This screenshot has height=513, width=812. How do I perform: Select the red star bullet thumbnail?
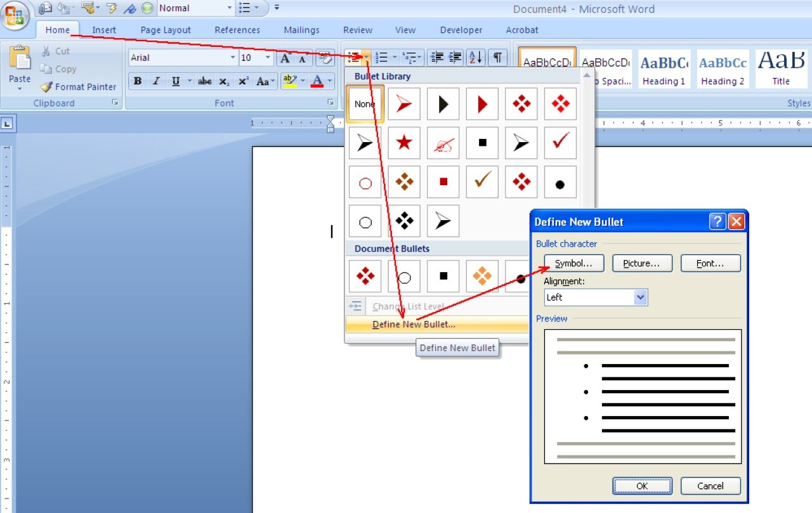(404, 143)
